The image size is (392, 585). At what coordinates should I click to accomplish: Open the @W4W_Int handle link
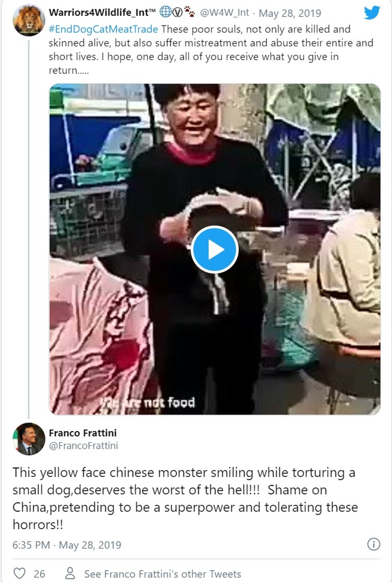click(225, 13)
